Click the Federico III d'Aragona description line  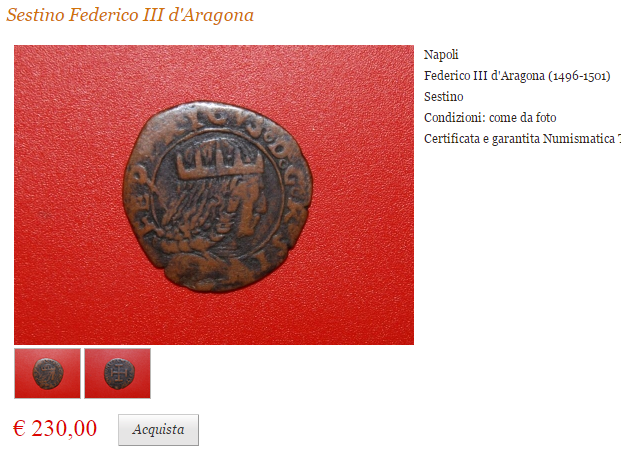coord(517,75)
